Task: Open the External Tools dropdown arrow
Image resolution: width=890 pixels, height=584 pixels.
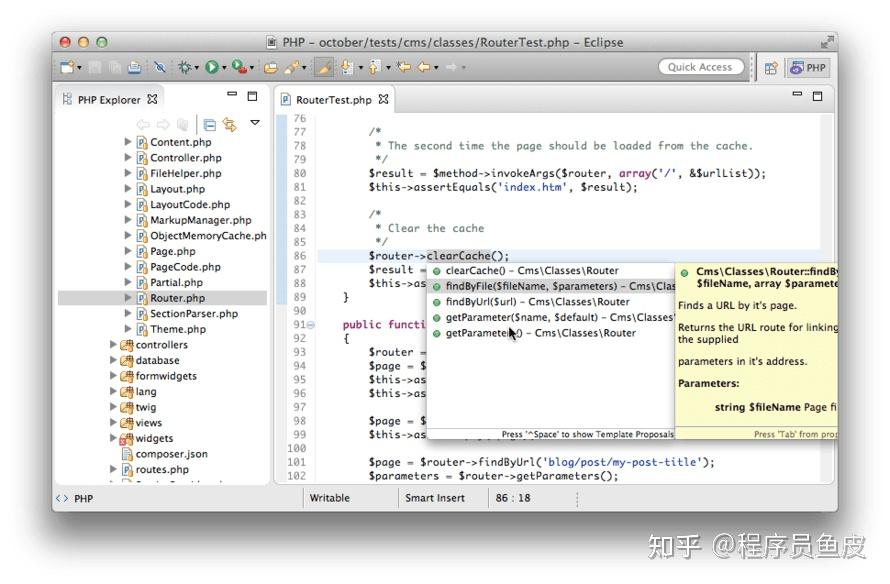Action: click(252, 68)
